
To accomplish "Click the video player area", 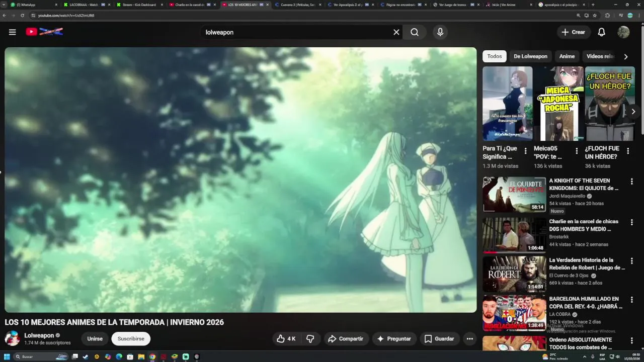I will coord(240,180).
